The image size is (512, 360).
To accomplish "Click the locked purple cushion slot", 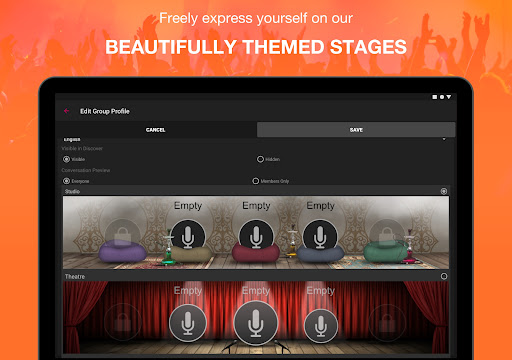I will [122, 237].
